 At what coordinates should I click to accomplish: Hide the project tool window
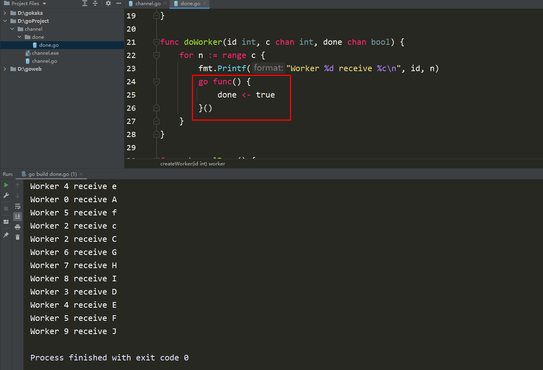[x=118, y=3]
